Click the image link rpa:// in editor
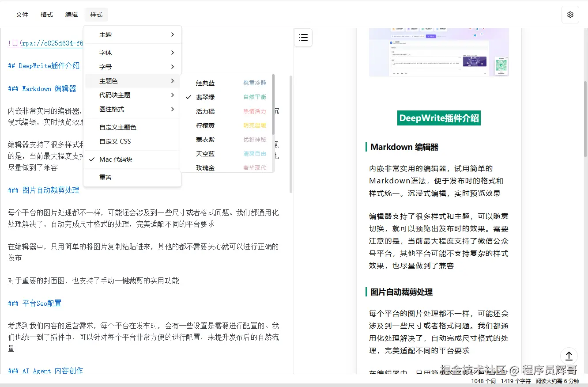588x387 pixels. pyautogui.click(x=52, y=43)
